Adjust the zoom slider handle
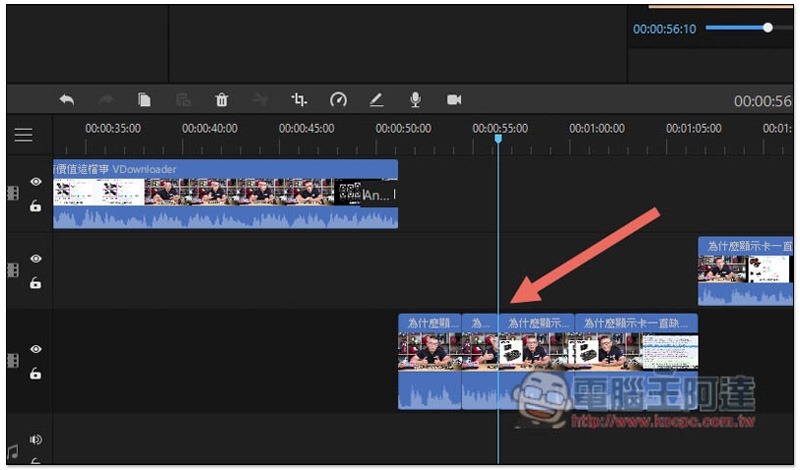This screenshot has width=800, height=470. tap(767, 28)
